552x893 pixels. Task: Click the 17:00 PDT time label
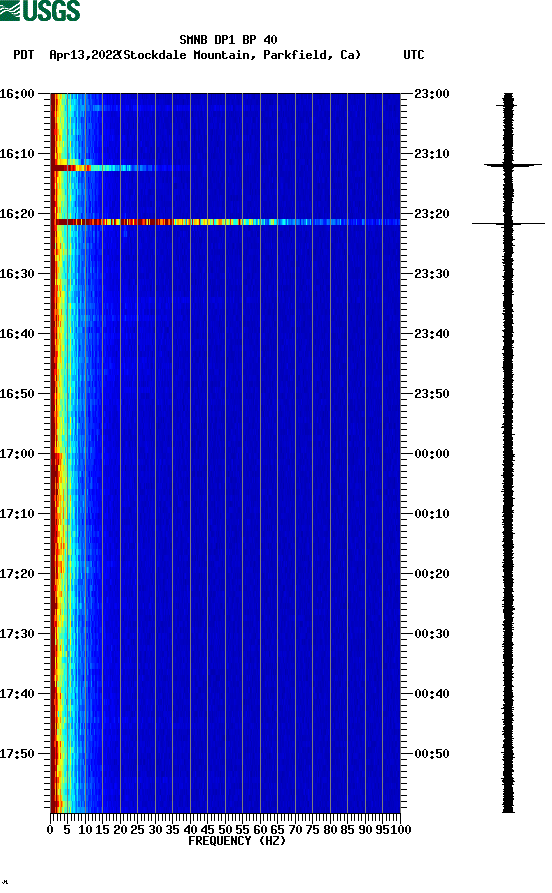[x=17, y=454]
